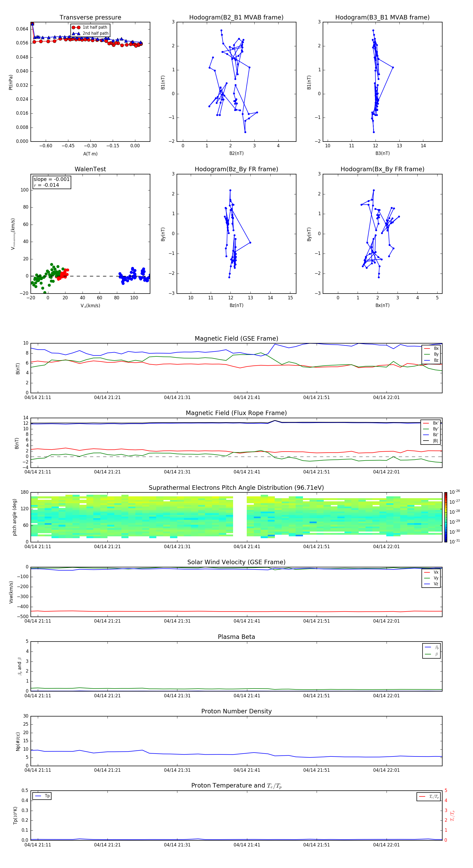Click the WalenTest slope and r text box
This screenshot has height=868, width=473.
pyautogui.click(x=52, y=182)
